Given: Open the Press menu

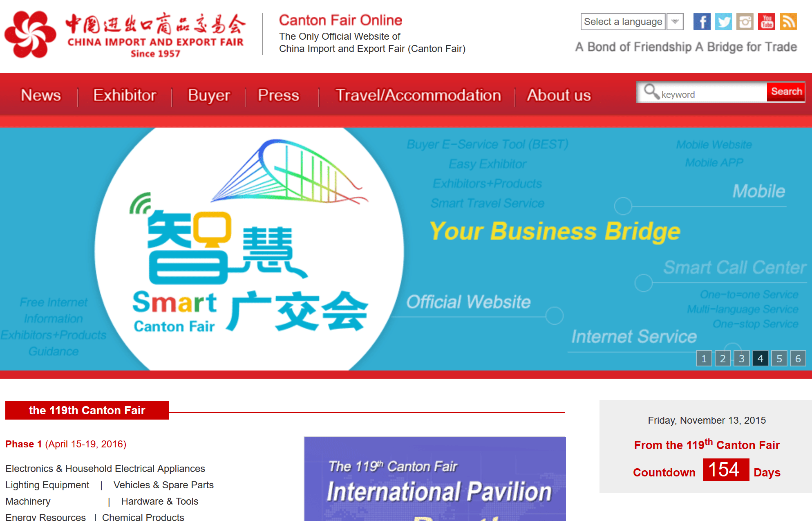Looking at the screenshot, I should pos(278,95).
